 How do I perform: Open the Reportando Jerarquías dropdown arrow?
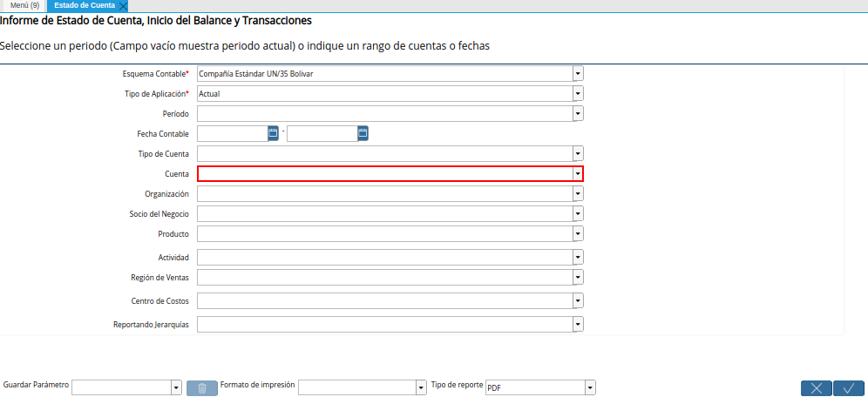pyautogui.click(x=578, y=324)
